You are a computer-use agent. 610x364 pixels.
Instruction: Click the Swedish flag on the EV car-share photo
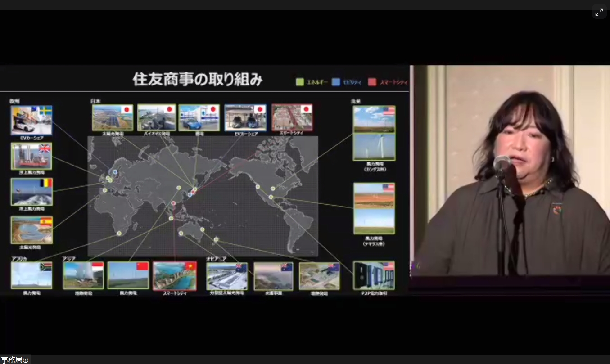tap(45, 111)
